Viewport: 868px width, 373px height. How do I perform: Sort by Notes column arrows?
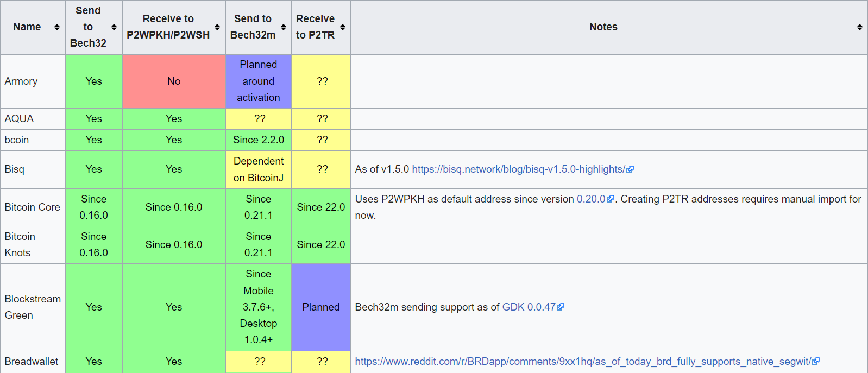[x=859, y=27]
